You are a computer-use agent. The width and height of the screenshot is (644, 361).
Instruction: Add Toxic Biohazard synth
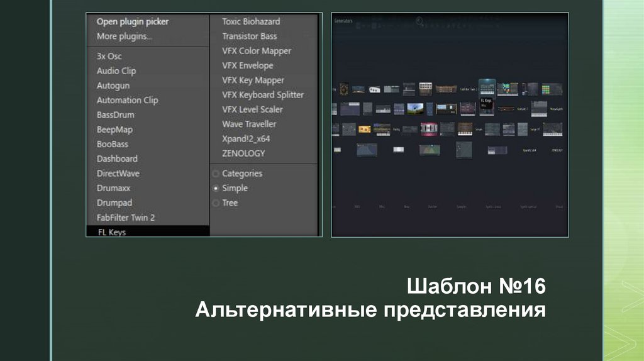coord(251,21)
